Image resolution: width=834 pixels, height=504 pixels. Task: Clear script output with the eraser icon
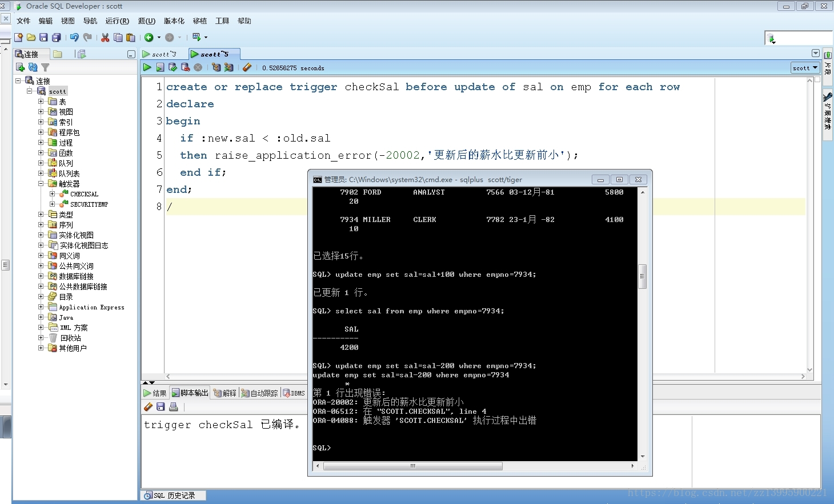click(149, 407)
